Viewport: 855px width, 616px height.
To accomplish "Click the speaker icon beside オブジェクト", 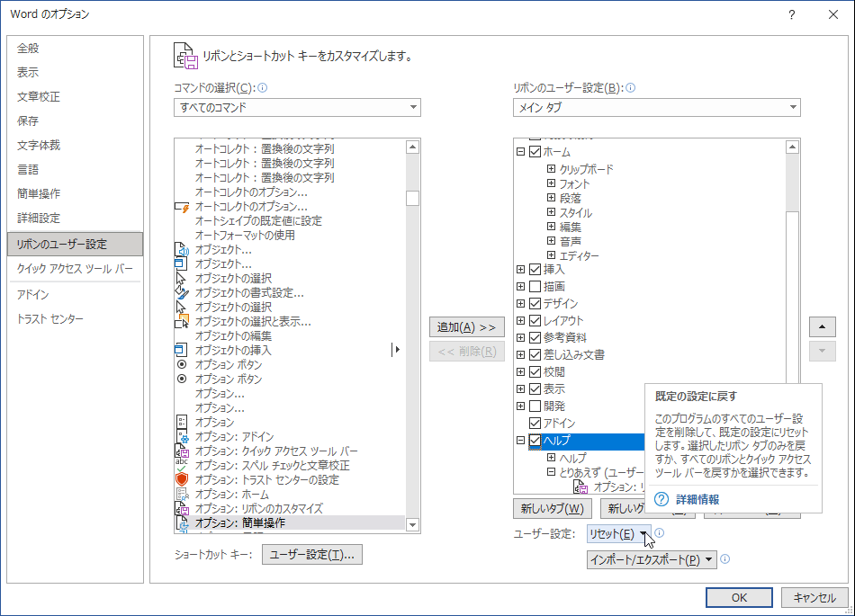I will [184, 250].
